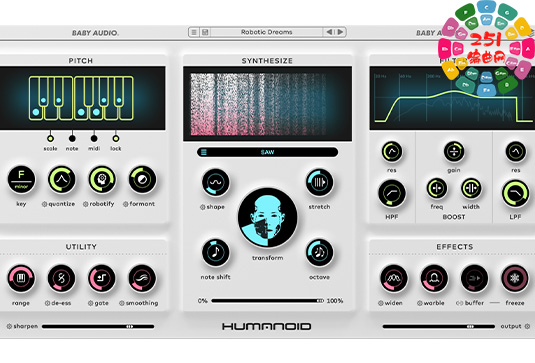This screenshot has width=535, height=363.
Task: Open the waveform list icon beside SAW
Action: click(x=204, y=152)
